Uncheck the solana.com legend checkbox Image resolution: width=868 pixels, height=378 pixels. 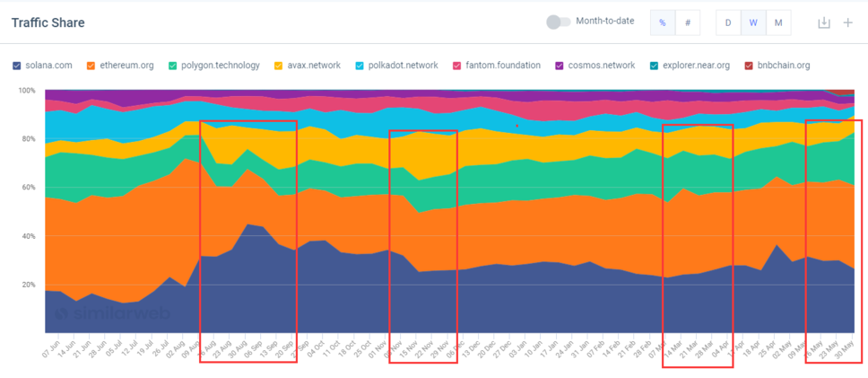pyautogui.click(x=17, y=66)
